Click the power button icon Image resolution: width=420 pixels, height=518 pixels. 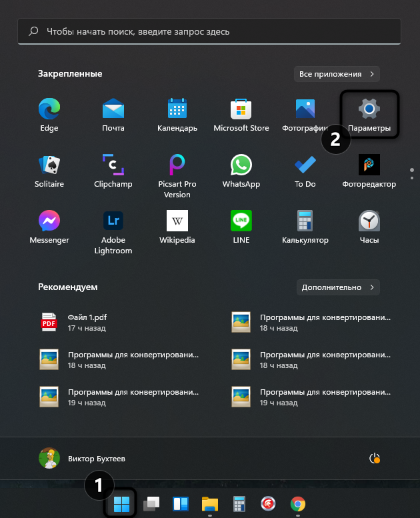tap(375, 459)
